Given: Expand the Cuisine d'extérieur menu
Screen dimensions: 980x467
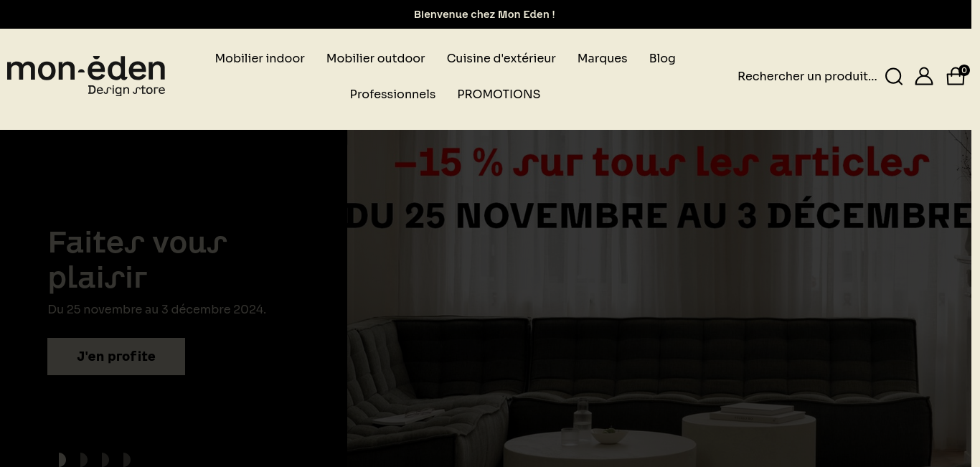Looking at the screenshot, I should point(501,58).
